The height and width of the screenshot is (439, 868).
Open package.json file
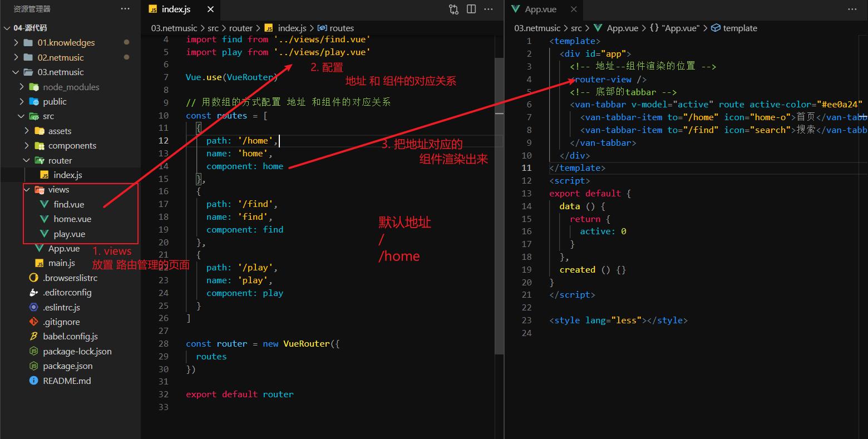tap(68, 366)
